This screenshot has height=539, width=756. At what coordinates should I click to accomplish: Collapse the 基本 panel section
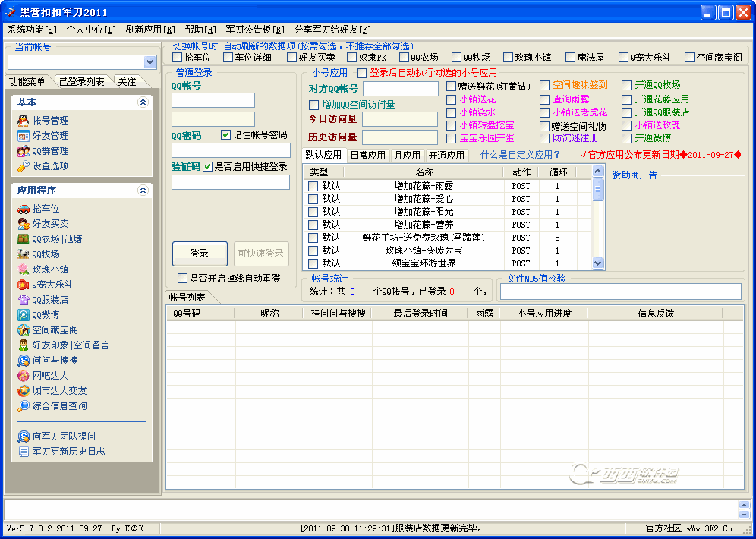tap(143, 102)
